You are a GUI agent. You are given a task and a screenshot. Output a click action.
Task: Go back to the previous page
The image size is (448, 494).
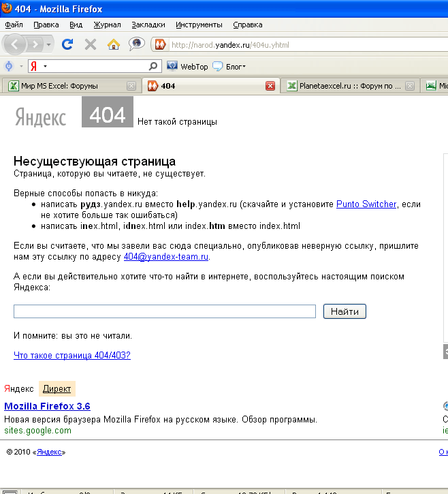(x=14, y=44)
